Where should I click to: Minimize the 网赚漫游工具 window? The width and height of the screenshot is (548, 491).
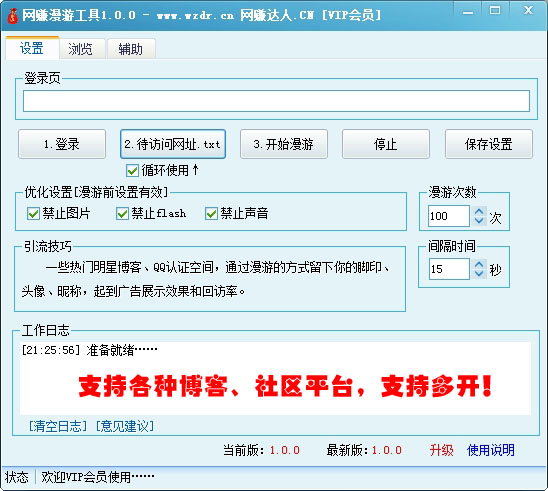pos(468,13)
